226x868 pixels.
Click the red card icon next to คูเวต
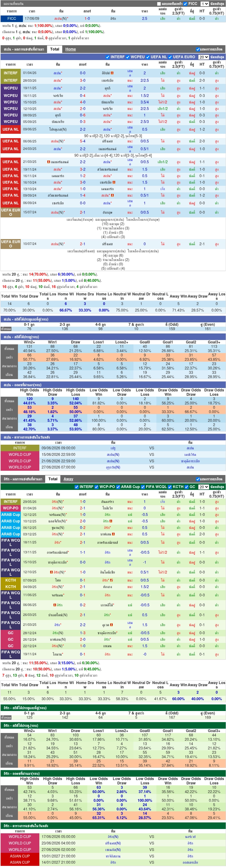click(x=111, y=624)
